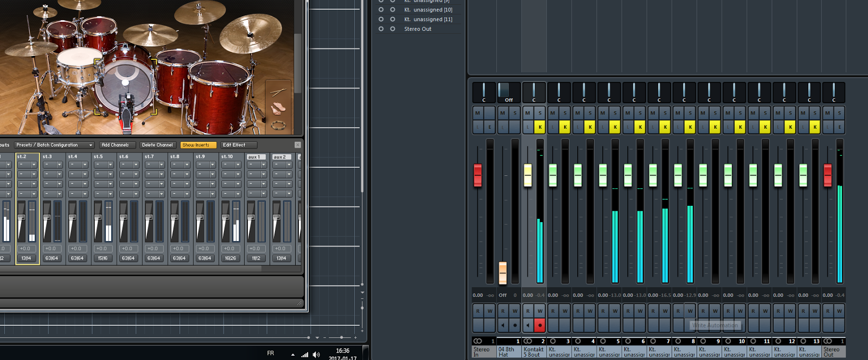Edit channel settings E on Stereo In
This screenshot has height=360, width=868.
tap(490, 127)
